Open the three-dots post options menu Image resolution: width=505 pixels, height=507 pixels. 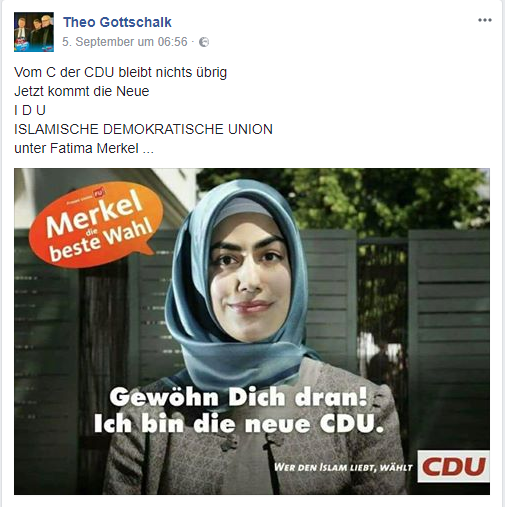pos(485,20)
